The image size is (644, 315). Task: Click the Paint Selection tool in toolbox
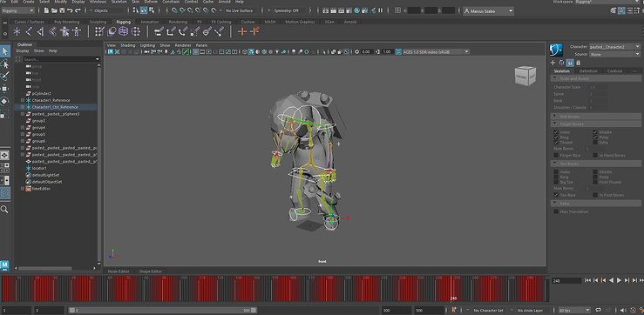pos(4,77)
